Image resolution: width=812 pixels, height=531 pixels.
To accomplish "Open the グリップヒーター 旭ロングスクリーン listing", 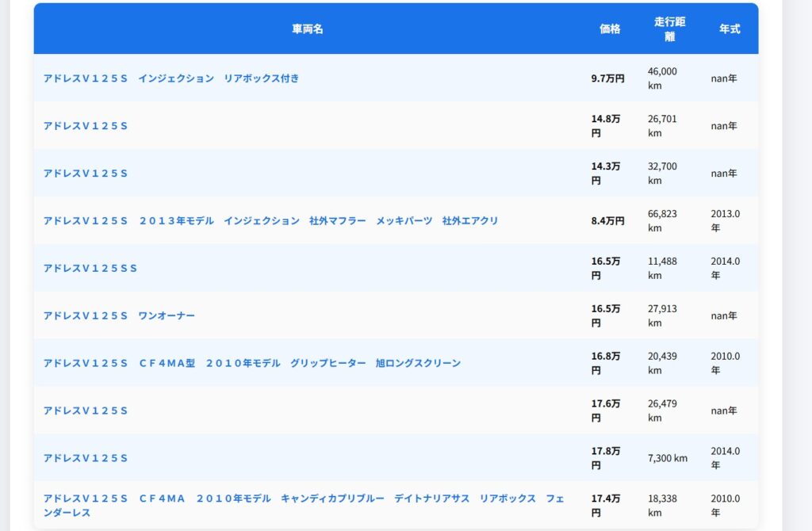I will 251,363.
